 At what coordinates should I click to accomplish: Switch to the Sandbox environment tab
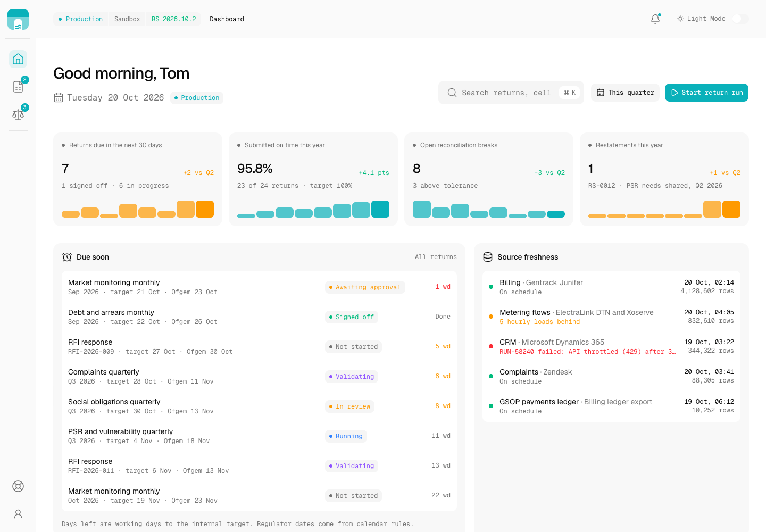pos(127,19)
